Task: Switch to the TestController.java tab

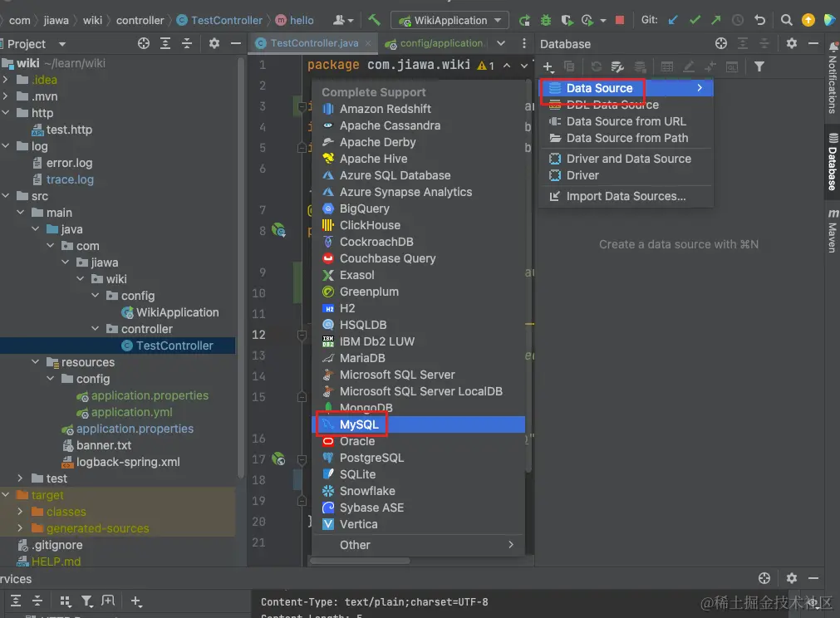Action: [x=314, y=43]
